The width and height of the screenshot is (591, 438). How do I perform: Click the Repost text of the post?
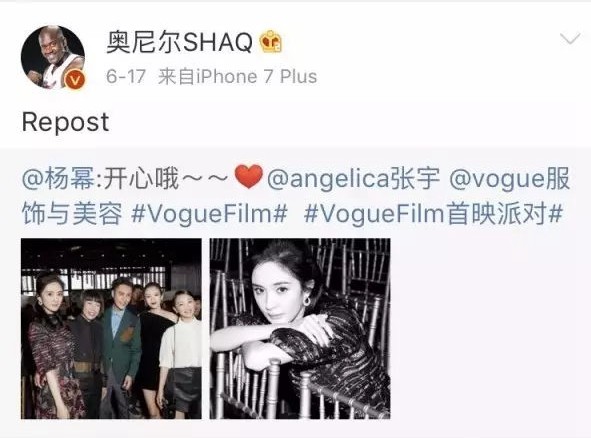click(x=66, y=122)
